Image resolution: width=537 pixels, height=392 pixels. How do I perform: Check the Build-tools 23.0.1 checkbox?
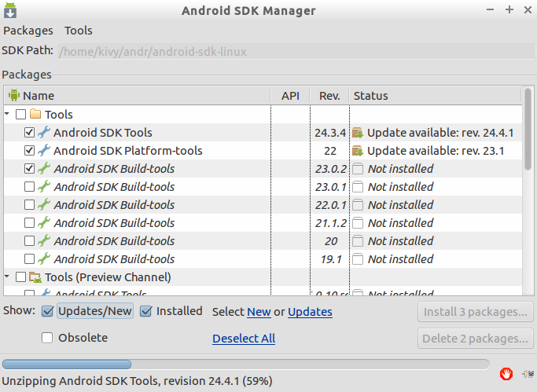29,187
